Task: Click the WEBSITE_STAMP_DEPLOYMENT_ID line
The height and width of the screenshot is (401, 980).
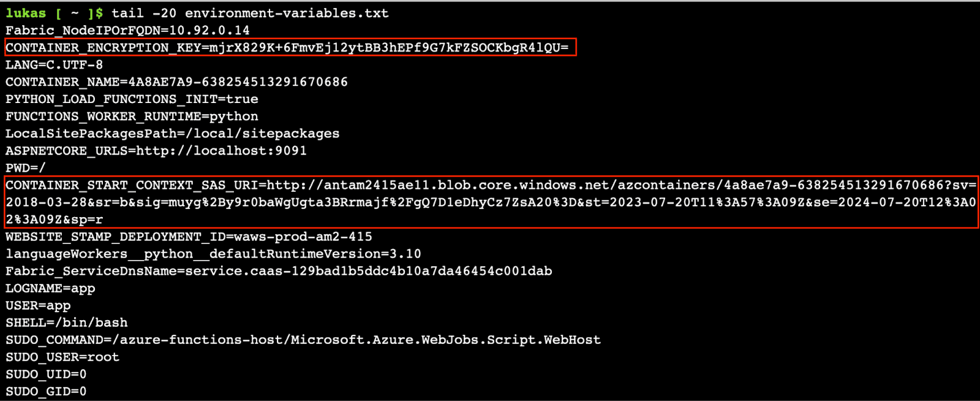Action: coord(189,236)
